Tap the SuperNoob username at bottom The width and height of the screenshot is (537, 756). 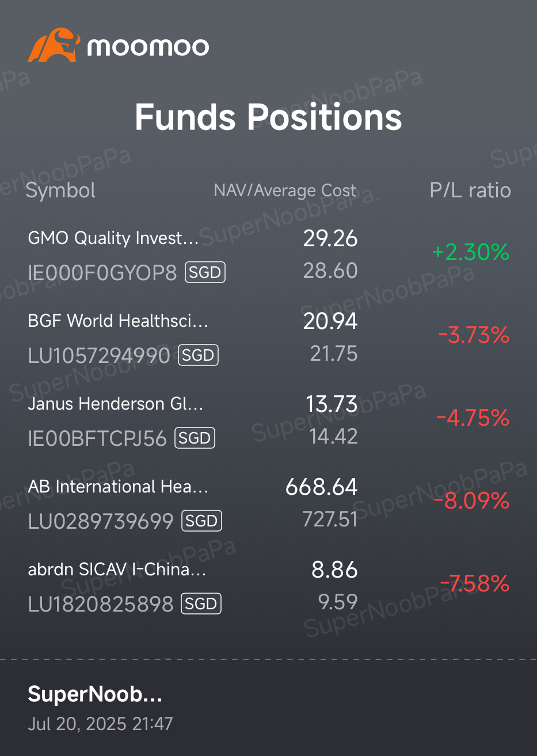point(95,694)
